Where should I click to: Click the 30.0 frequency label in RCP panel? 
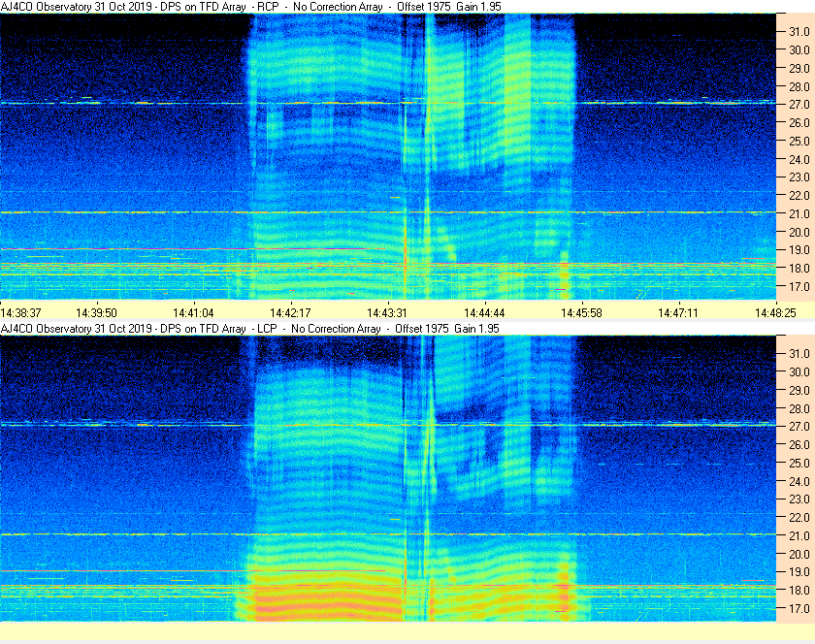pos(799,49)
